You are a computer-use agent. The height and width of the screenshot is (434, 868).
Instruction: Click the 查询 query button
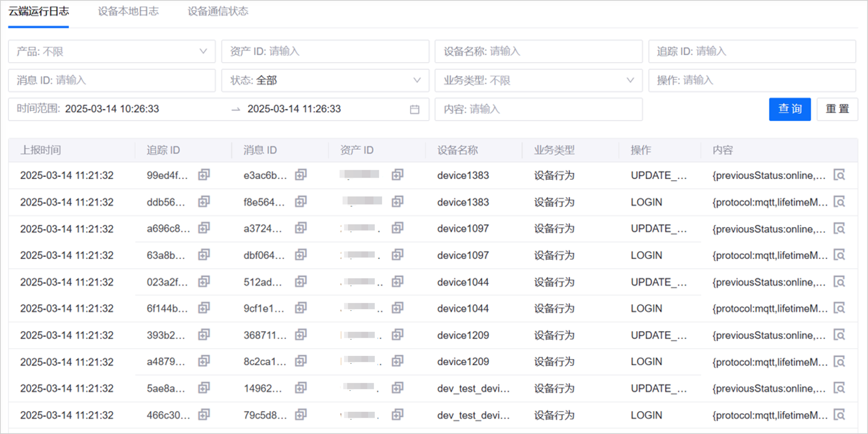pos(790,109)
